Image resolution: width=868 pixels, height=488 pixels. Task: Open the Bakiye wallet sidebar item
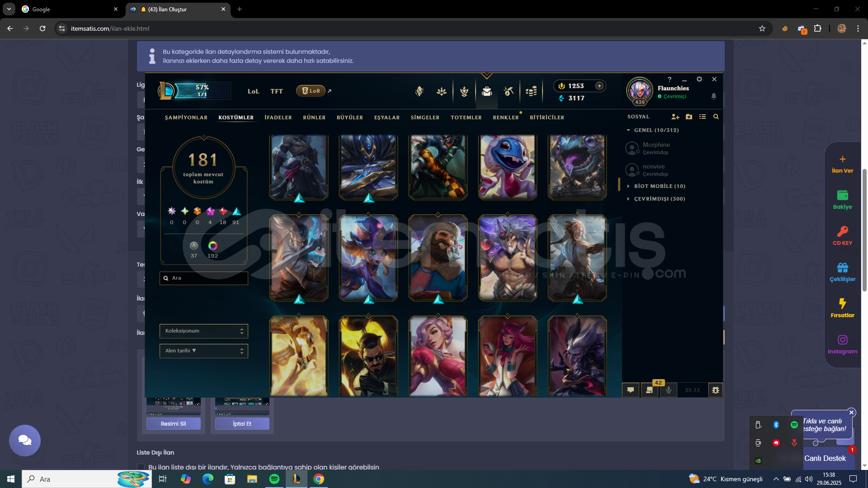[843, 200]
